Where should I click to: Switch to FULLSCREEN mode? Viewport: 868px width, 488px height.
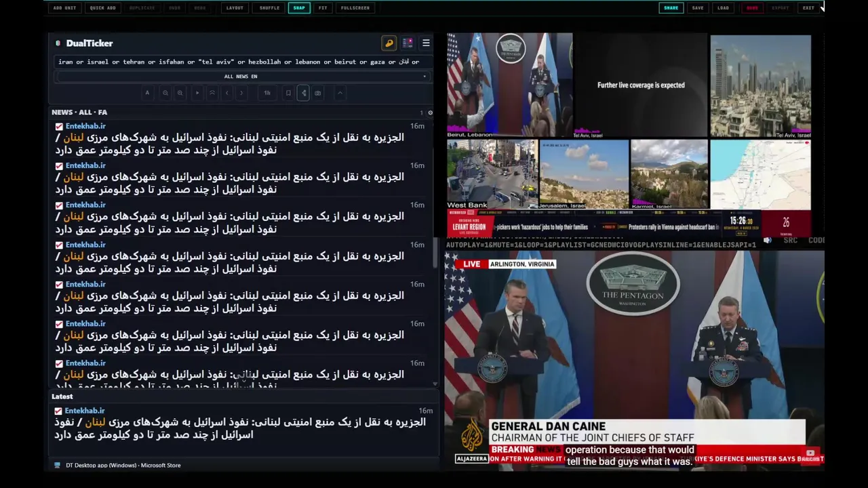tap(355, 8)
